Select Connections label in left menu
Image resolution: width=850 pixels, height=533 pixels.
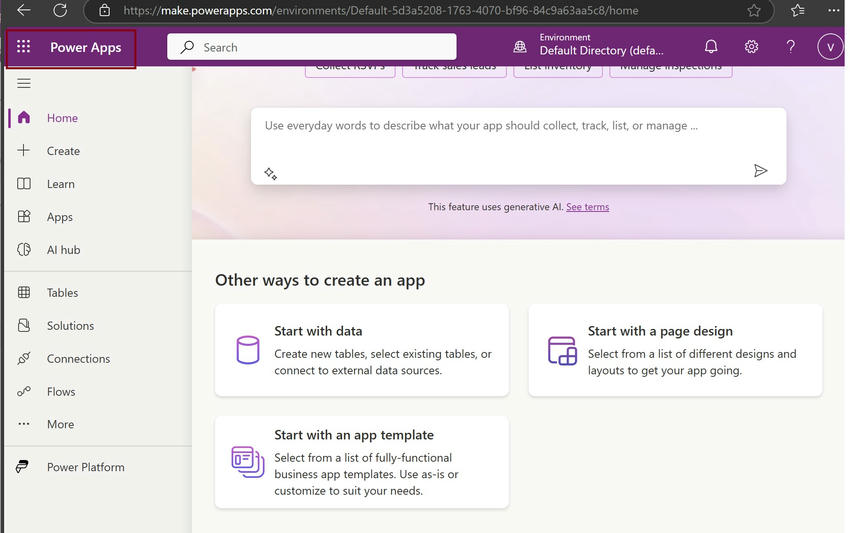pyautogui.click(x=78, y=359)
